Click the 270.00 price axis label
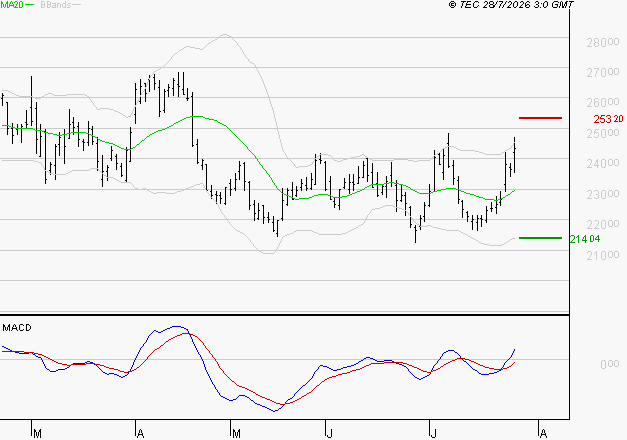 pos(603,72)
